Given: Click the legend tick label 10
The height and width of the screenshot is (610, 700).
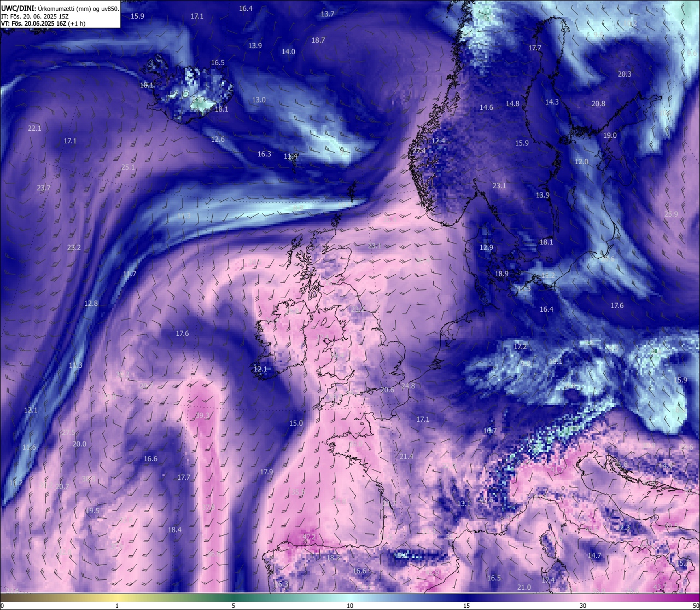Looking at the screenshot, I should [350, 606].
